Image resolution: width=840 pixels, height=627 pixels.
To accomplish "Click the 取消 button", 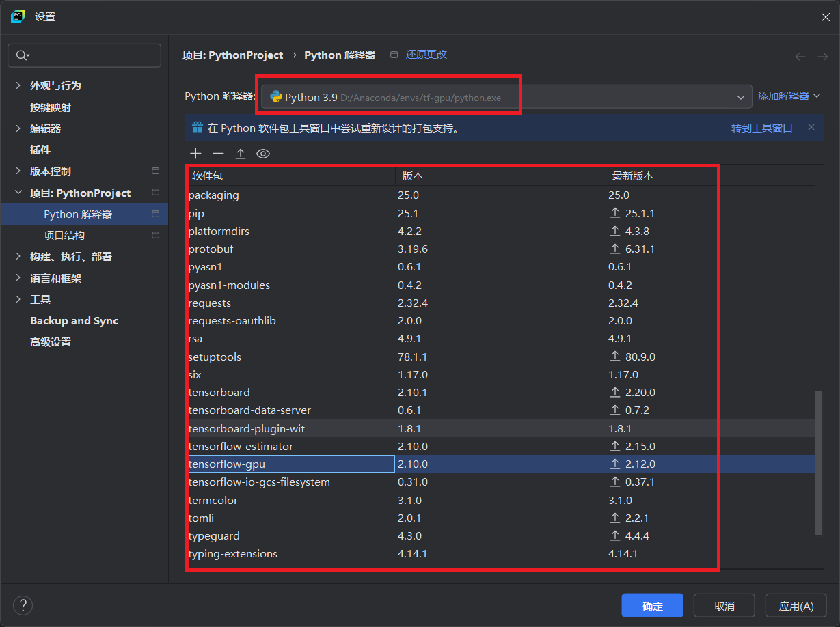I will click(724, 606).
